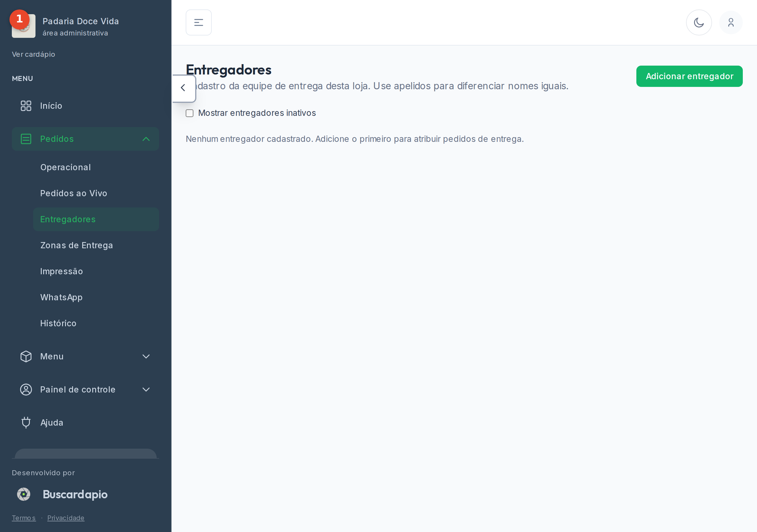Click the 'Nenhum entregador cadastrado' message
757x532 pixels.
pos(355,139)
